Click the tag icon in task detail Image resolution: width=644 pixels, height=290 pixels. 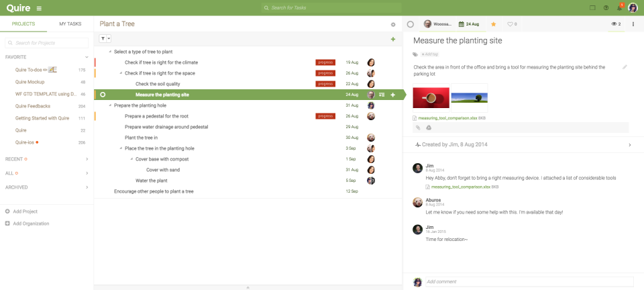pyautogui.click(x=416, y=54)
